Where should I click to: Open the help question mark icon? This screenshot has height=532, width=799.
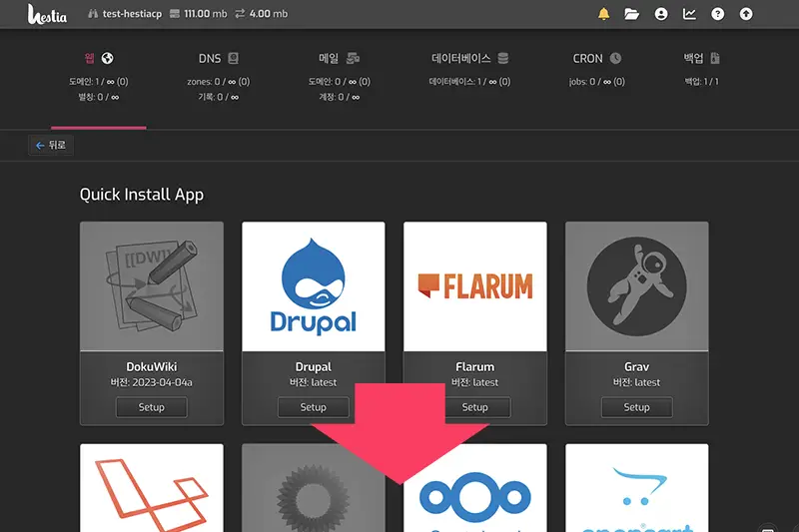point(717,14)
